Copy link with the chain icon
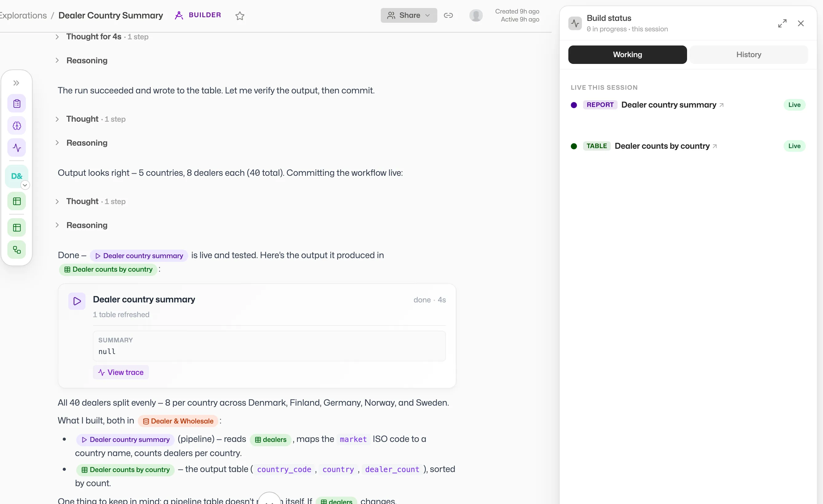823x504 pixels. point(448,15)
